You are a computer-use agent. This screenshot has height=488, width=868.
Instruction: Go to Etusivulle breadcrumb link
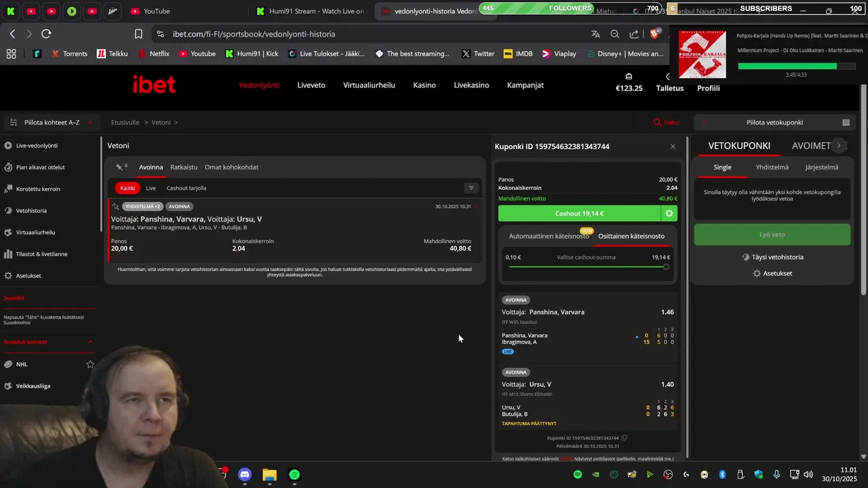(125, 123)
